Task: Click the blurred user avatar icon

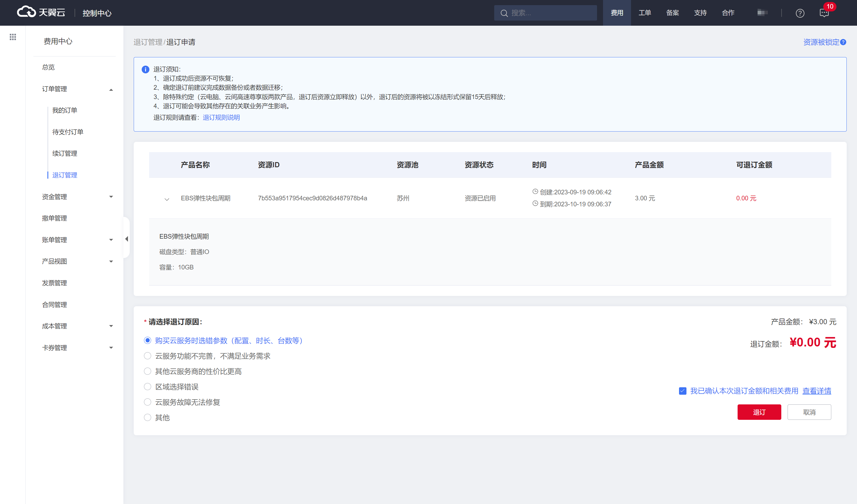Action: tap(762, 13)
